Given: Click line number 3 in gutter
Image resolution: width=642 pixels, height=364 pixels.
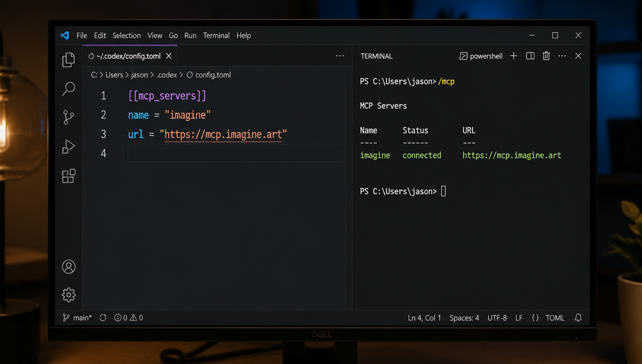Looking at the screenshot, I should [103, 134].
